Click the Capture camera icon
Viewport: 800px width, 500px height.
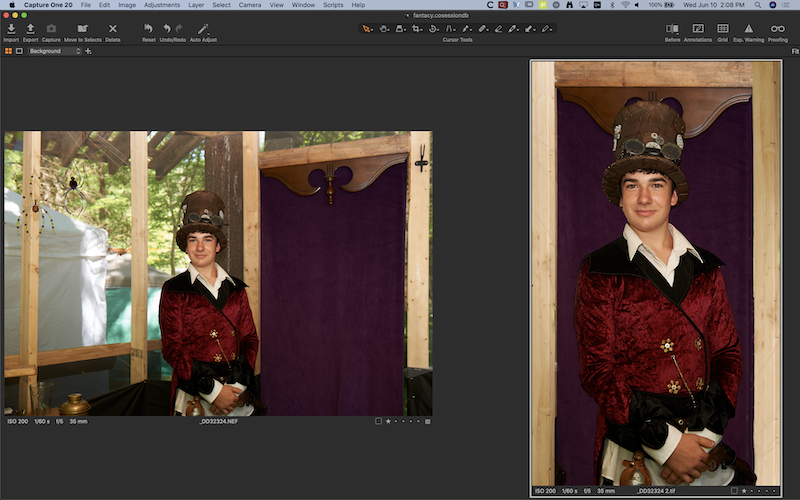(51, 29)
